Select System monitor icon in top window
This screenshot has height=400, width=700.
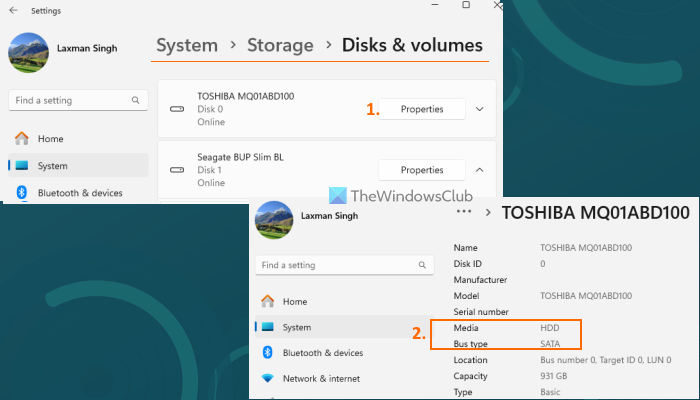21,166
